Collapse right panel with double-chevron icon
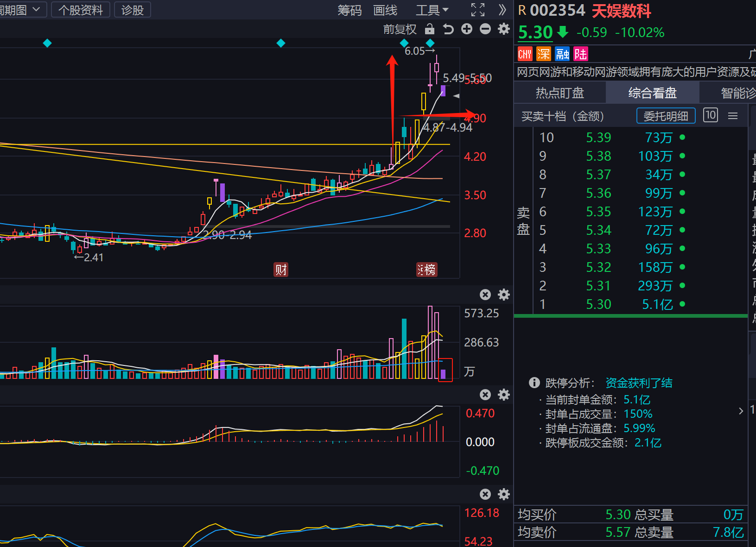The height and width of the screenshot is (547, 756). coord(502,10)
